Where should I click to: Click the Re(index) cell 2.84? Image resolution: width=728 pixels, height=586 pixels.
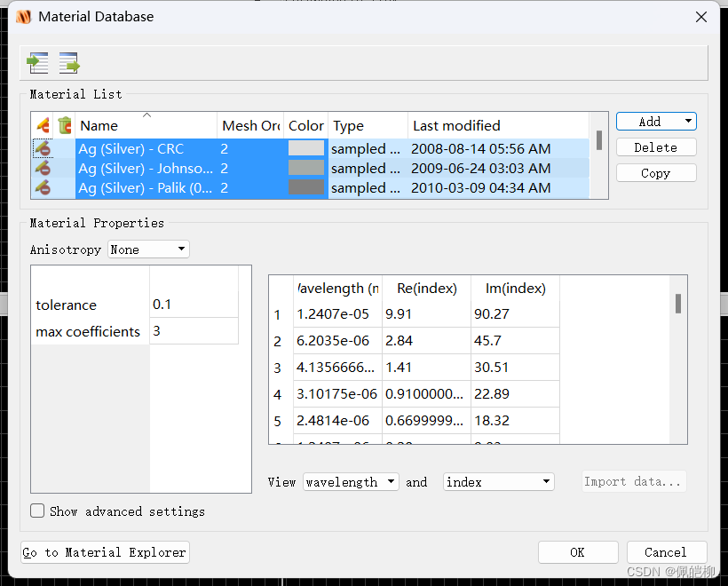tap(427, 341)
